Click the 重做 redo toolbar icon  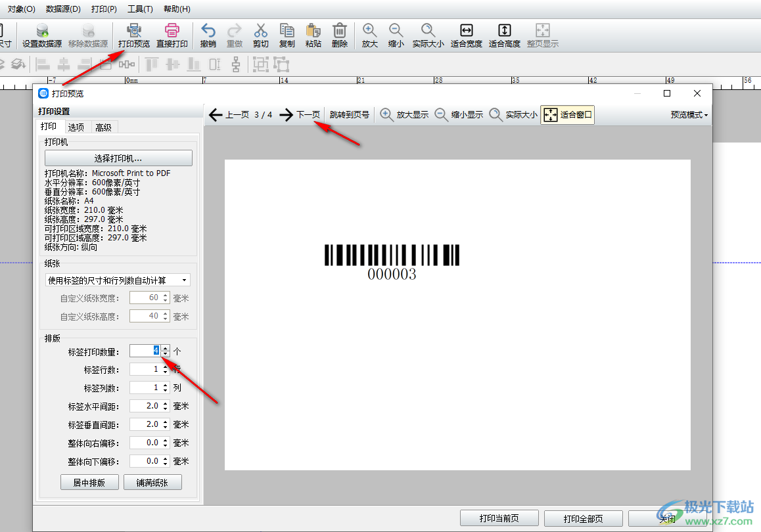[235, 35]
